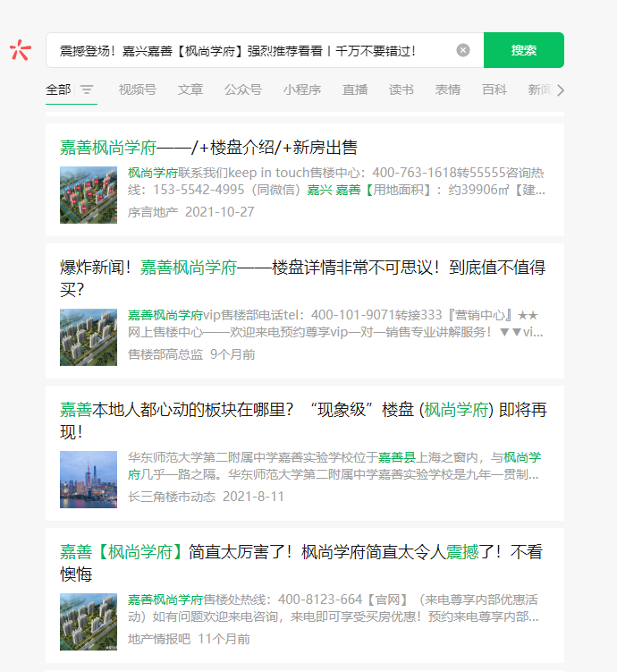Open article 嘉善【枫尚学府】简直太厉害了 title
The width and height of the screenshot is (617, 672).
pos(301,563)
